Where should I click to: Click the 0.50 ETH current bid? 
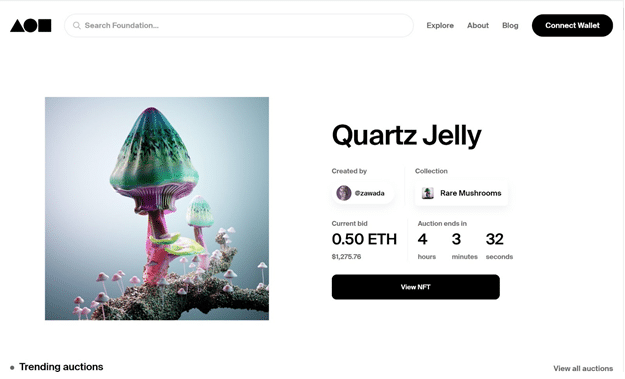364,239
